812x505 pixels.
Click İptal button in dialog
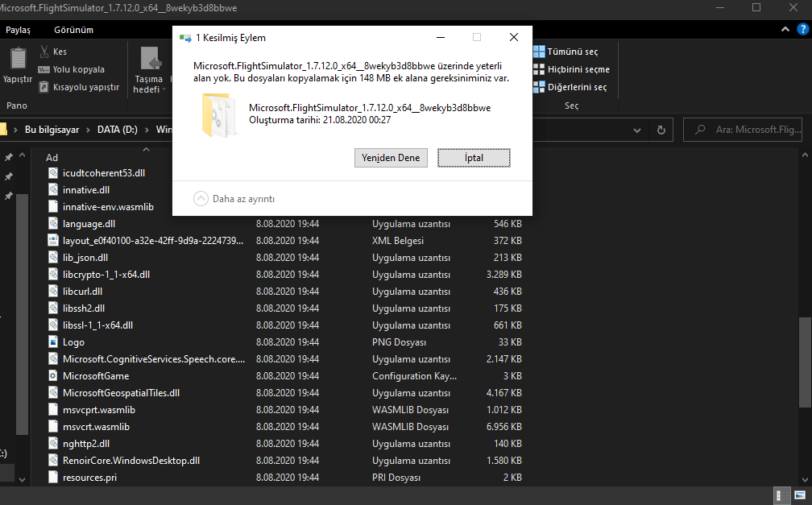coord(474,158)
